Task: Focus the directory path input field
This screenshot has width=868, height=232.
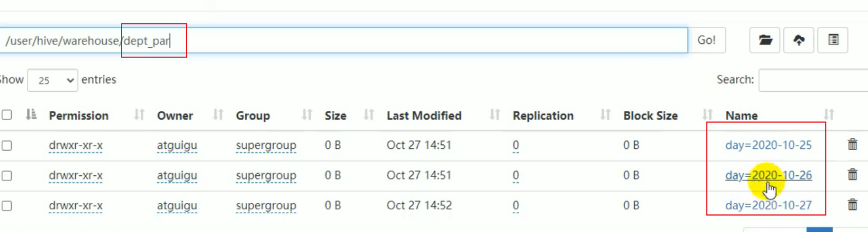Action: (x=343, y=40)
